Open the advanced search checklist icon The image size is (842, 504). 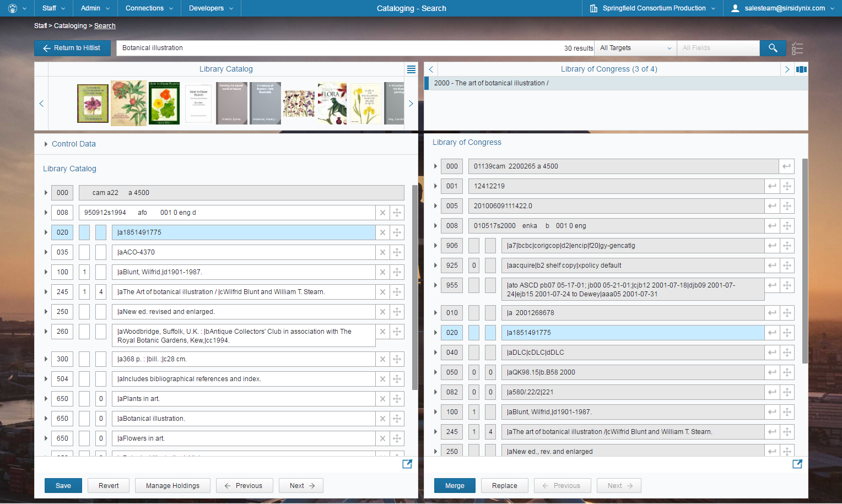point(797,48)
